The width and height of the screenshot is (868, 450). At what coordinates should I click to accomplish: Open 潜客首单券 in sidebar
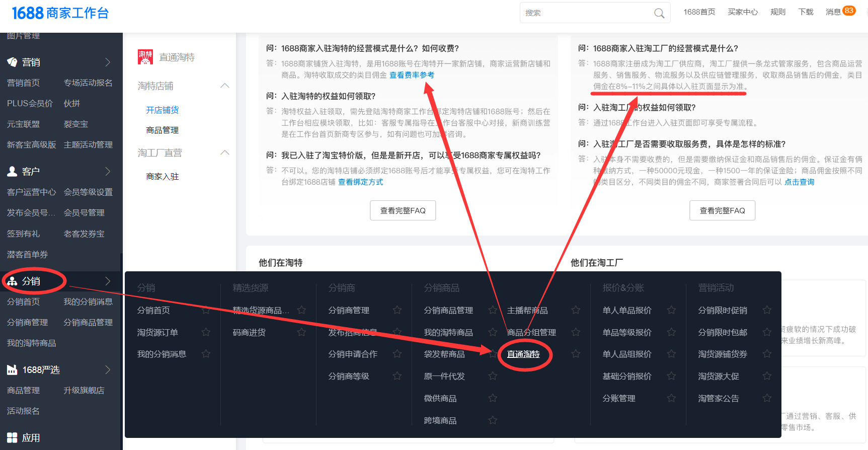27,254
